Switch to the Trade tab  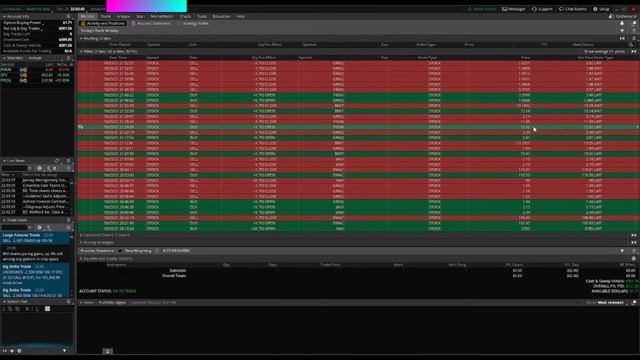click(106, 16)
